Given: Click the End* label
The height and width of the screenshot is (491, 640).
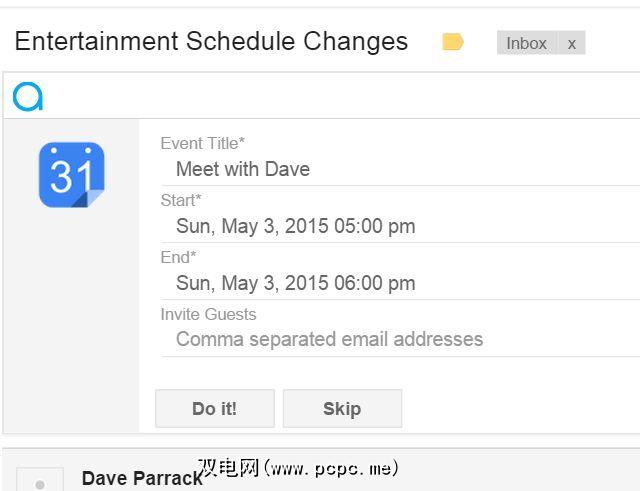Looking at the screenshot, I should [176, 257].
